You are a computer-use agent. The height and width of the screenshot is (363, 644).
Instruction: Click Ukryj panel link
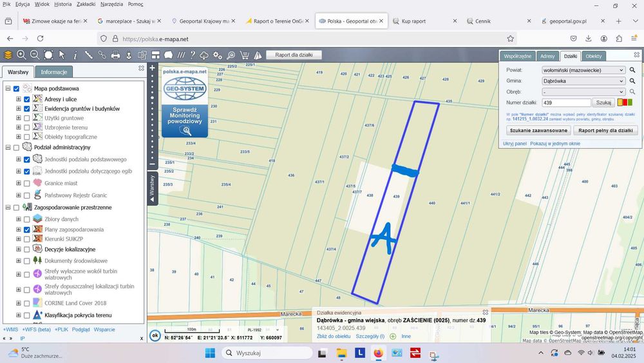[x=515, y=144]
